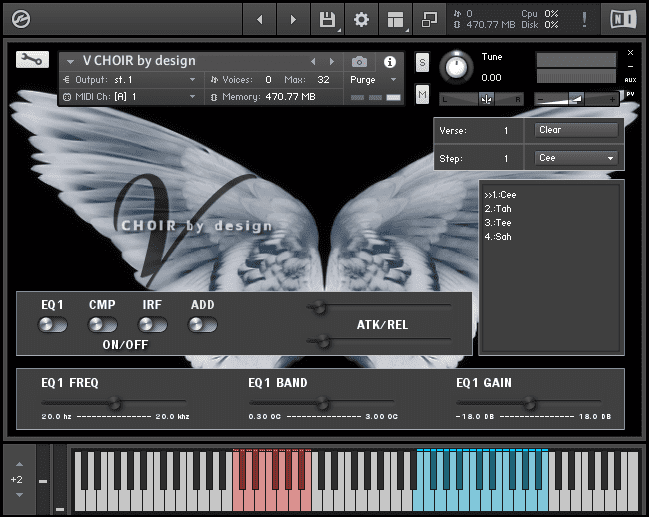Select next instrument with right arrow

[332, 62]
